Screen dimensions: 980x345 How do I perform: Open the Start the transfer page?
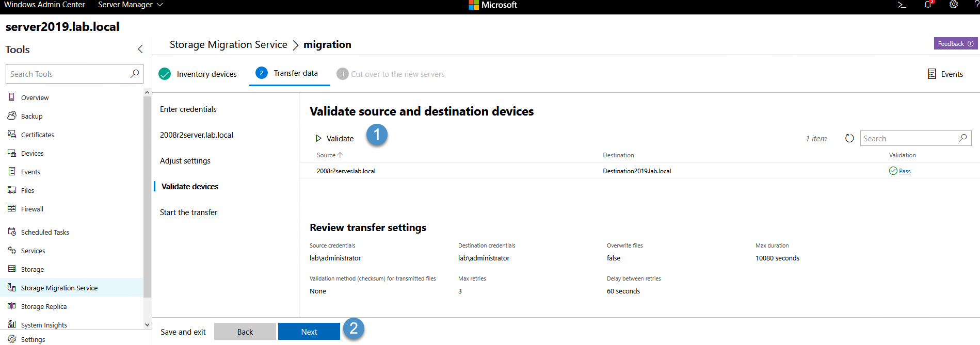point(189,212)
